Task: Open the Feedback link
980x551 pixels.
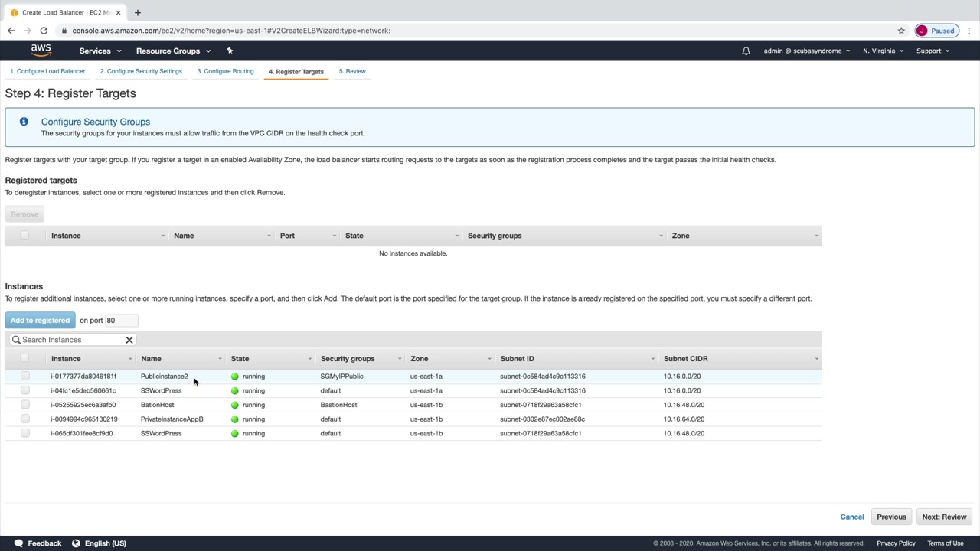Action: click(44, 543)
